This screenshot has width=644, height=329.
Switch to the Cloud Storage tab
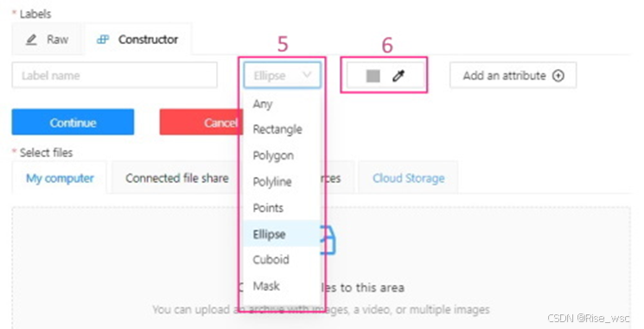click(x=408, y=178)
